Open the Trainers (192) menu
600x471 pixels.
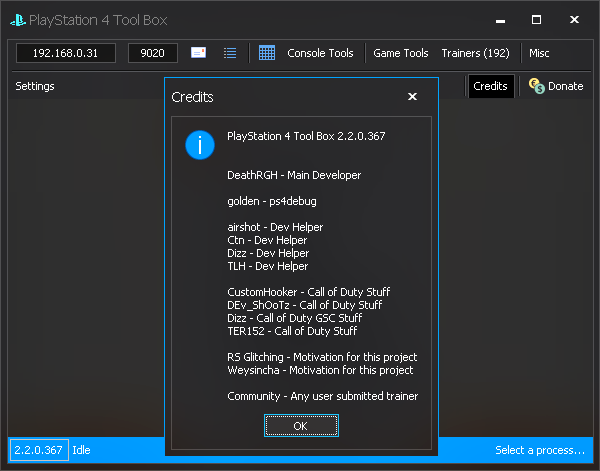coord(475,53)
